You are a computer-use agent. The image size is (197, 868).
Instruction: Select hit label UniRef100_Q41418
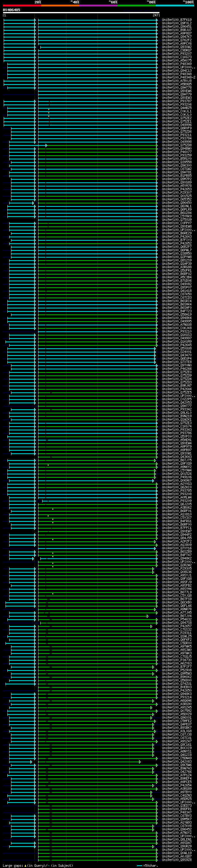[177, 291]
